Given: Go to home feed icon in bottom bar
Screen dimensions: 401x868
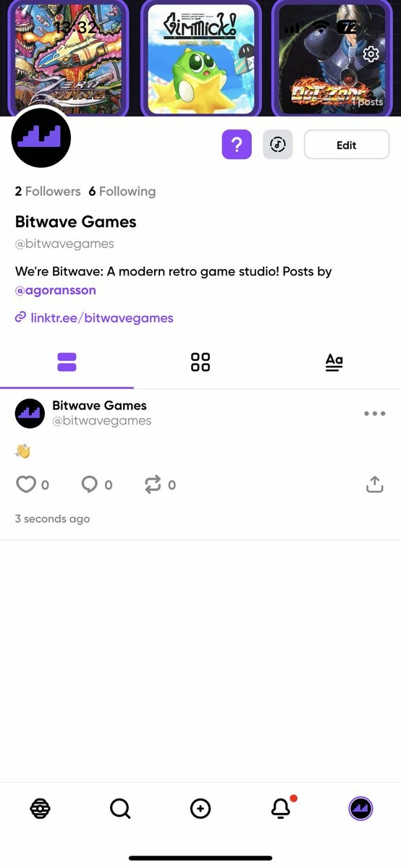Looking at the screenshot, I should point(40,809).
